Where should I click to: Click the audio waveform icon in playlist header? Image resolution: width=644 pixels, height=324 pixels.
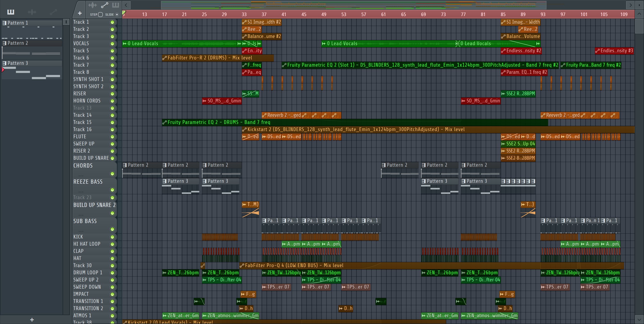point(93,5)
